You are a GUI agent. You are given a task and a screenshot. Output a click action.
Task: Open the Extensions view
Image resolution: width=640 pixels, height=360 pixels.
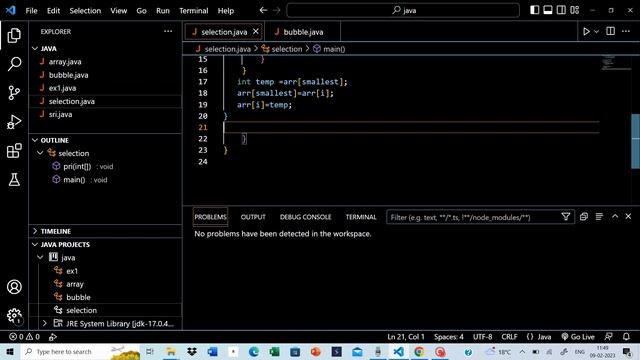pyautogui.click(x=14, y=151)
